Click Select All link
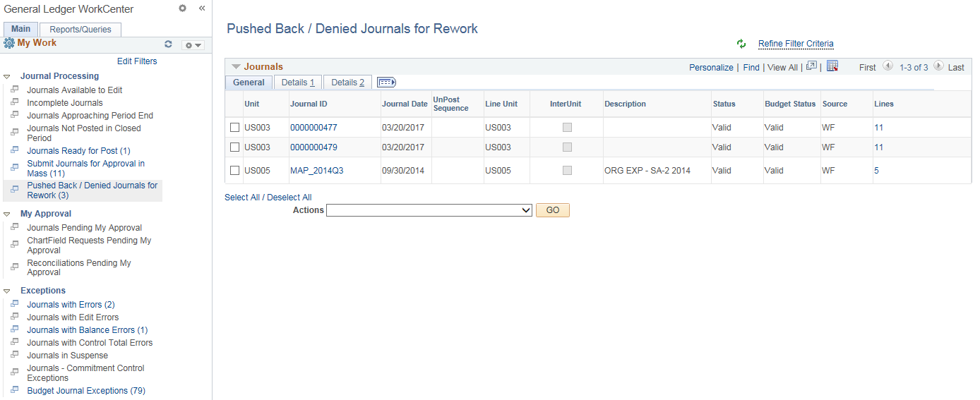The height and width of the screenshot is (400, 980). pyautogui.click(x=242, y=198)
